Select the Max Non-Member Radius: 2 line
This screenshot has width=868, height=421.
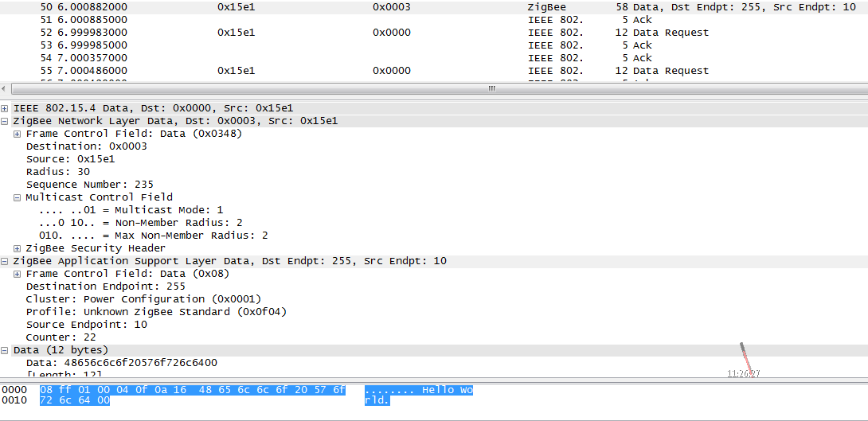pos(154,236)
